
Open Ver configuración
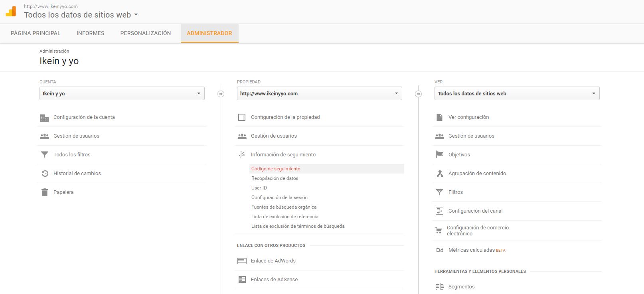tap(468, 117)
